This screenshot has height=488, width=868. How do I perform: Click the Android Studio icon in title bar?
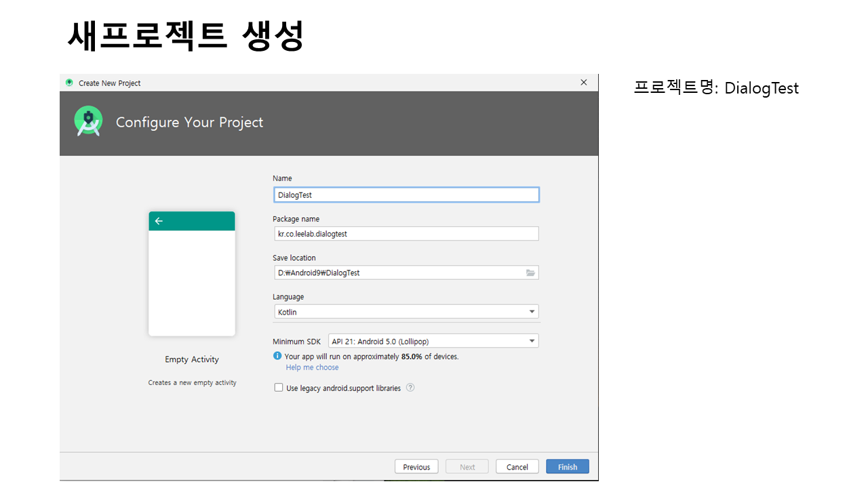point(69,83)
